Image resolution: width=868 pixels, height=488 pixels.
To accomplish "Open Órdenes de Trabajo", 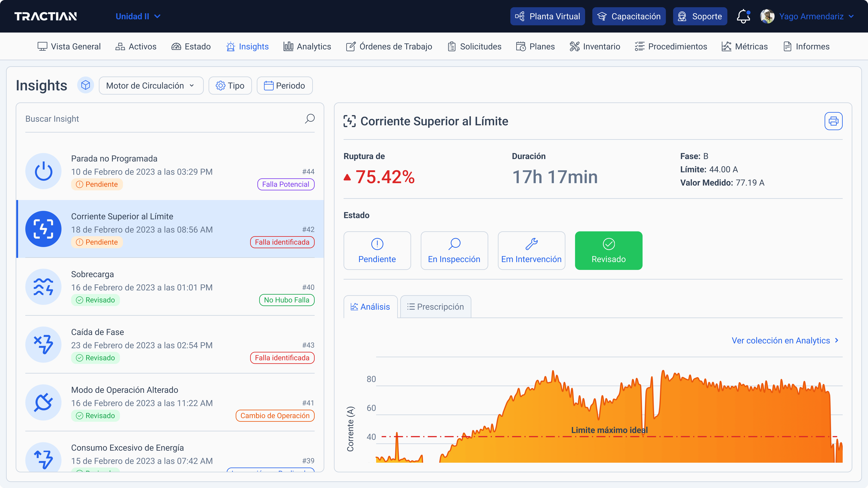I will [x=389, y=46].
